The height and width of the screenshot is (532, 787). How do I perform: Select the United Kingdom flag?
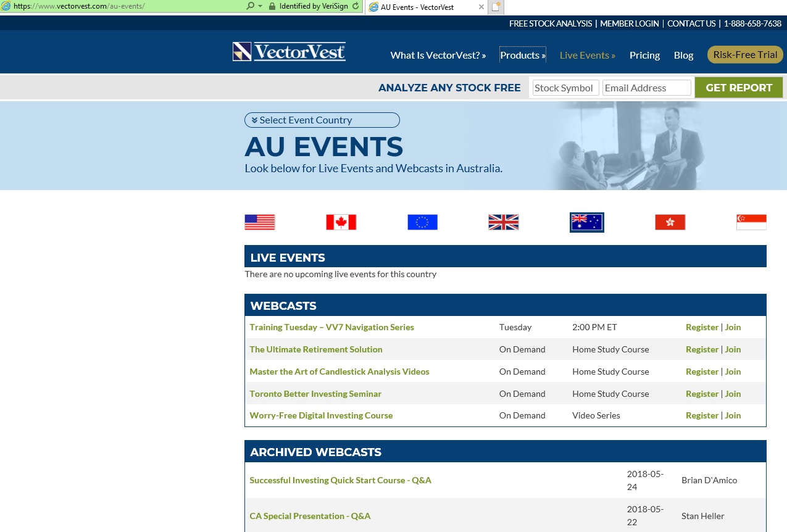(x=504, y=222)
